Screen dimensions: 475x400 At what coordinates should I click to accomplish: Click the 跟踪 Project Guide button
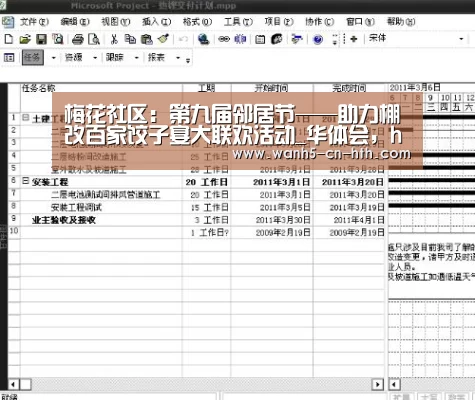click(115, 57)
